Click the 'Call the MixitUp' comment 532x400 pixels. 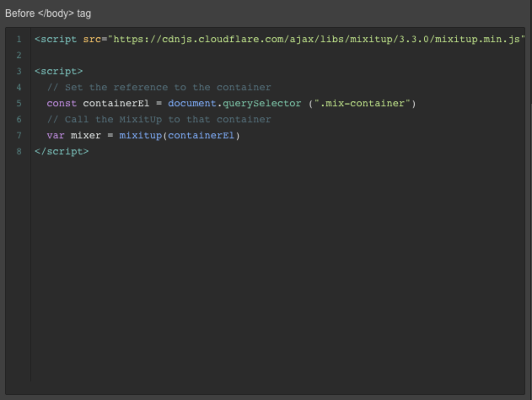159,120
